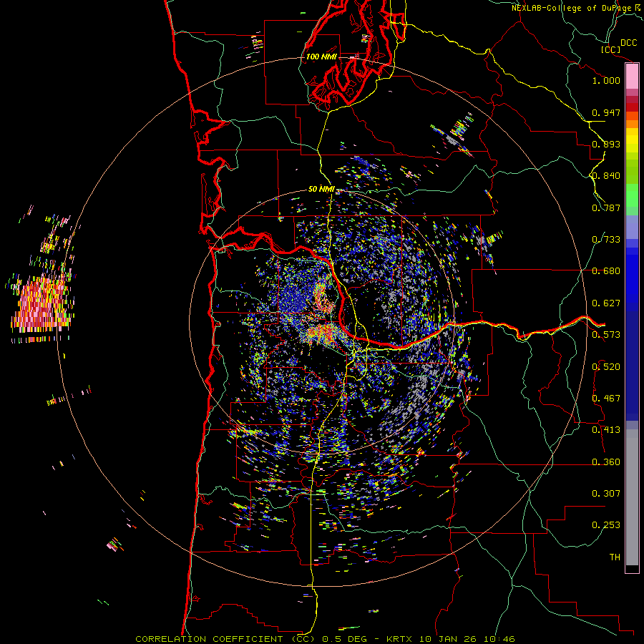This screenshot has height=644, width=644.
Task: Click the NEXLAB-College of DuPage label
Action: tap(576, 8)
